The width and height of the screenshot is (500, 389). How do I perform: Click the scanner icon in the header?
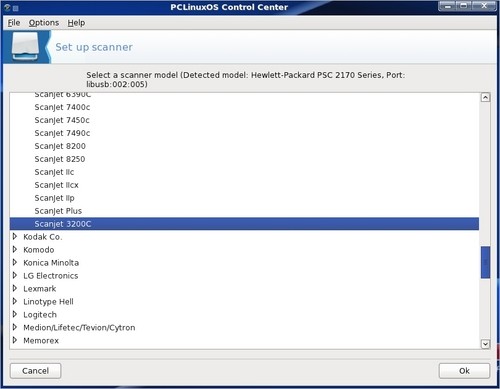click(26, 47)
